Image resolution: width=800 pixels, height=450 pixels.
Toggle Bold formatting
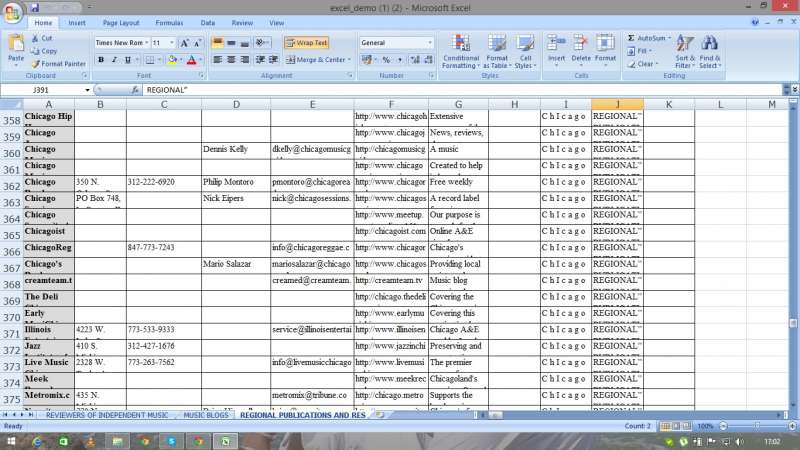click(101, 60)
